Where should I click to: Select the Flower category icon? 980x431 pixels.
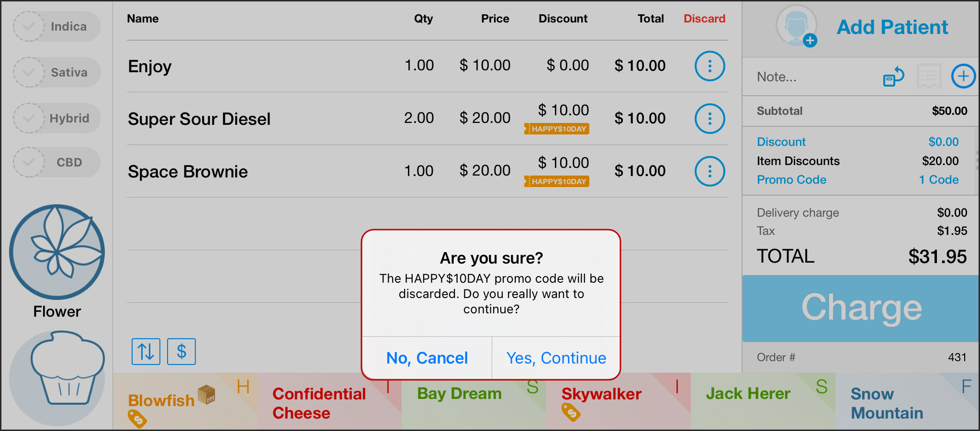pos(56,251)
